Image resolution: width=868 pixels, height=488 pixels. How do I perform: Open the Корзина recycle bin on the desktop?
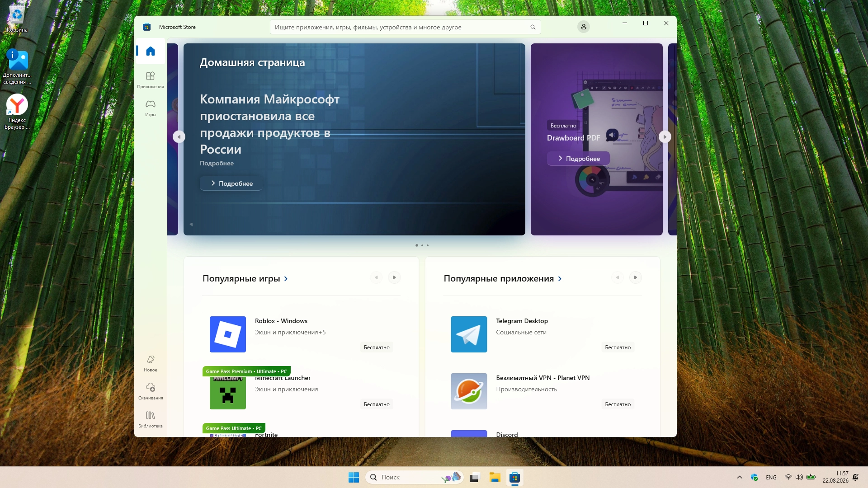pos(17,19)
